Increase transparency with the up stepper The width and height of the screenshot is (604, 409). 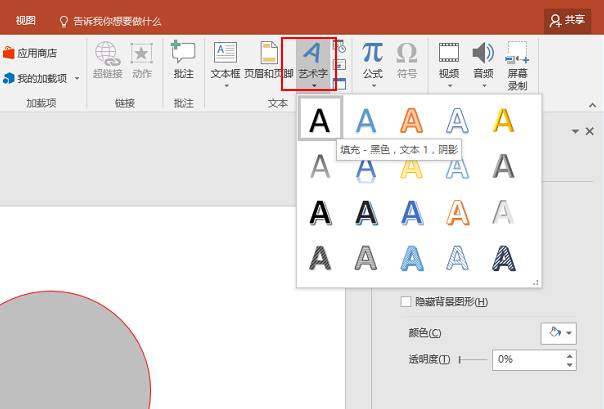click(x=570, y=355)
